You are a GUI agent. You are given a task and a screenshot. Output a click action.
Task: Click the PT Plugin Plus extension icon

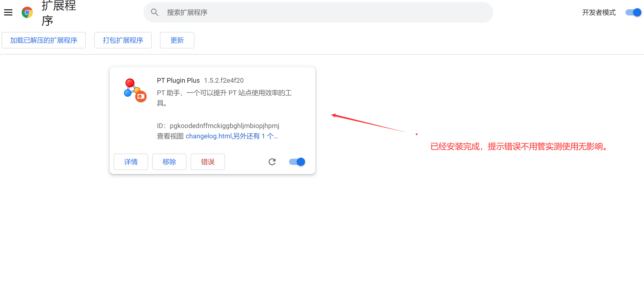(x=135, y=90)
